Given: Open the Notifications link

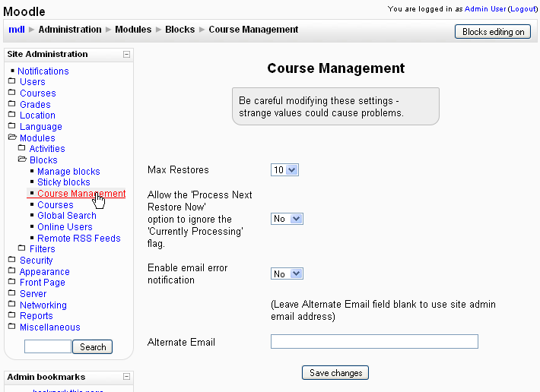Looking at the screenshot, I should pyautogui.click(x=43, y=71).
